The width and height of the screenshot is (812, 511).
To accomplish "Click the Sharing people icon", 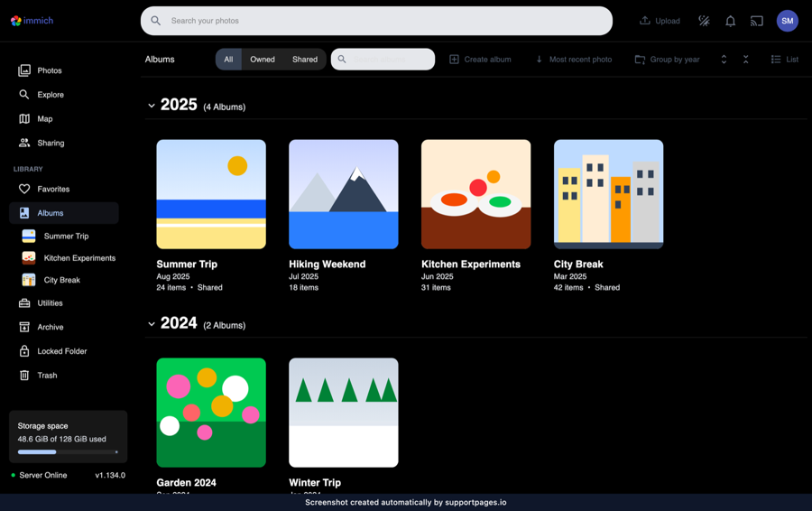I will coord(24,143).
